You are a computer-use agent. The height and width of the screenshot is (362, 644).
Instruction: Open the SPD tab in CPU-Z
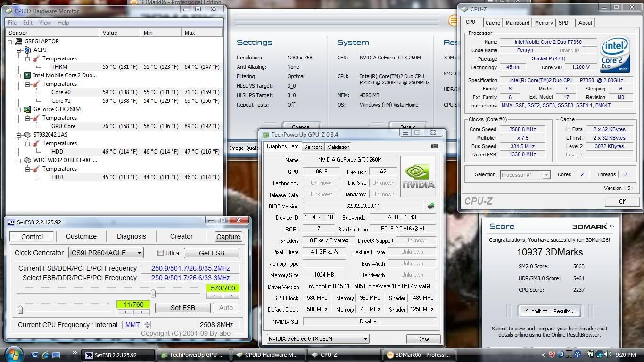563,23
